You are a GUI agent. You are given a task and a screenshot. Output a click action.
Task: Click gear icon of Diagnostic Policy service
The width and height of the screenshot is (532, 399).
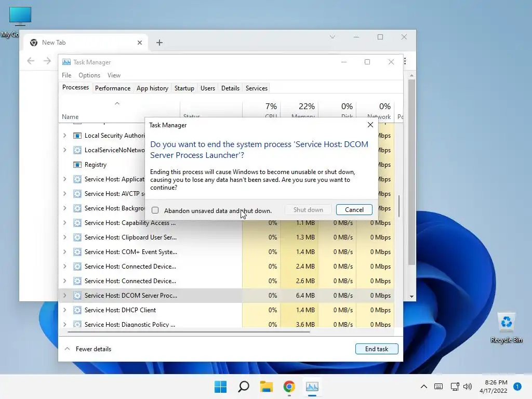point(77,324)
